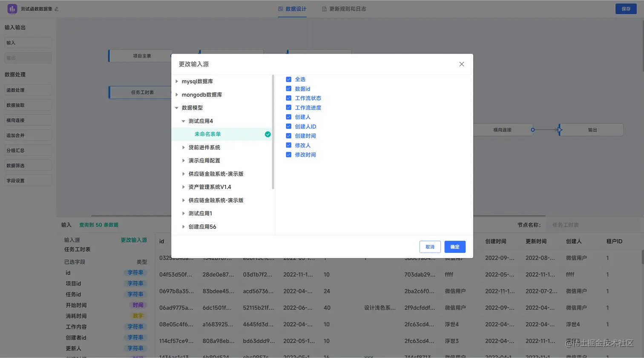Click the 创建时间 table column header
Viewport: 644px width, 358px height.
click(496, 241)
